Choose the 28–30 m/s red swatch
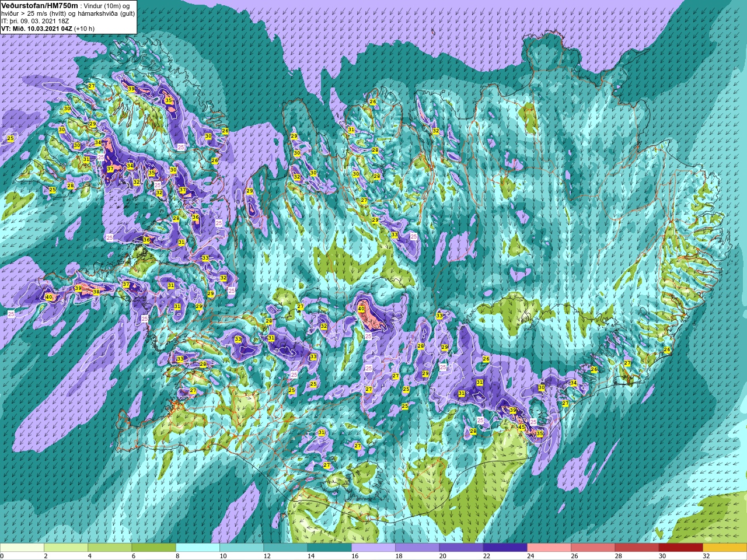The height and width of the screenshot is (560, 747). [x=637, y=548]
